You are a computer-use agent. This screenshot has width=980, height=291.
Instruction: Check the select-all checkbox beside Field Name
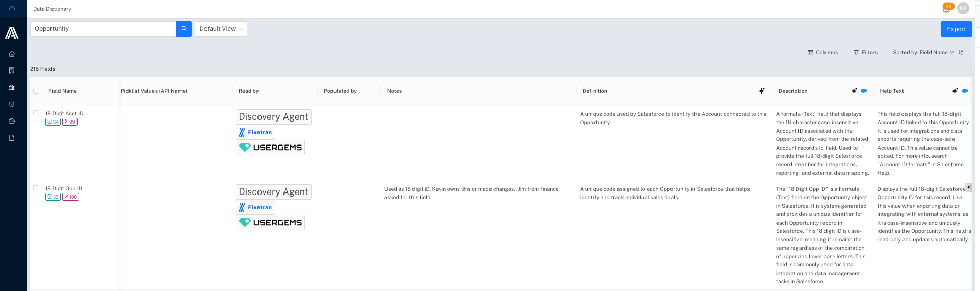(36, 91)
